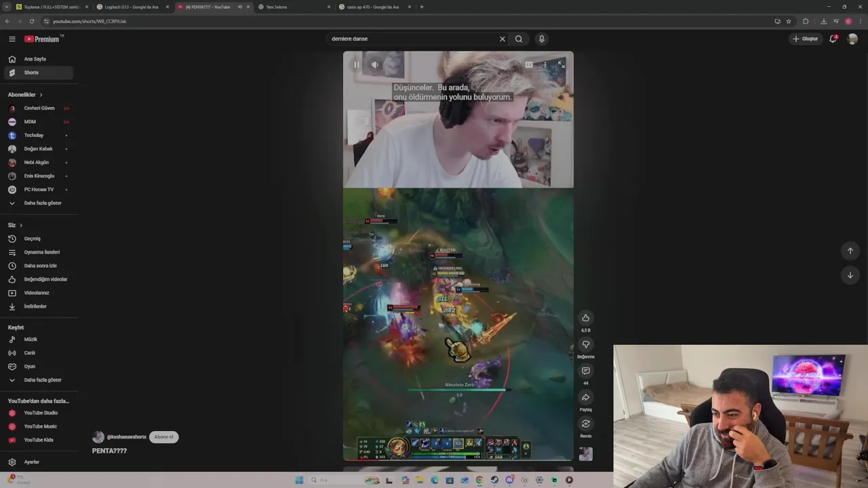This screenshot has height=488, width=868.
Task: Open Windows Start menu
Action: [x=299, y=480]
